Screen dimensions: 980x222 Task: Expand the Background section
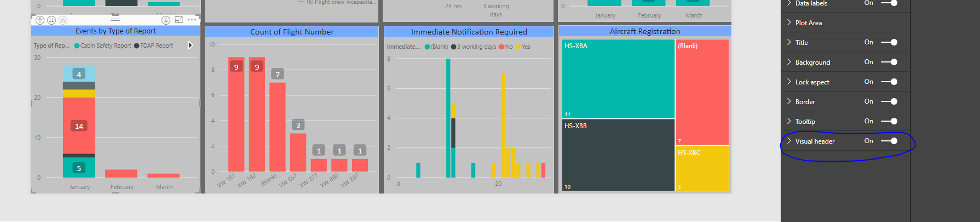pyautogui.click(x=789, y=62)
